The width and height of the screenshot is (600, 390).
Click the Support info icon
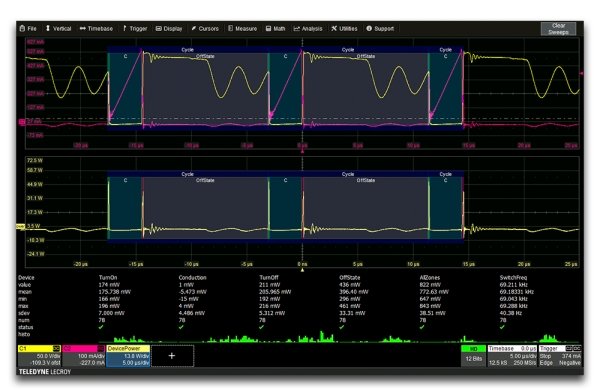(x=369, y=28)
